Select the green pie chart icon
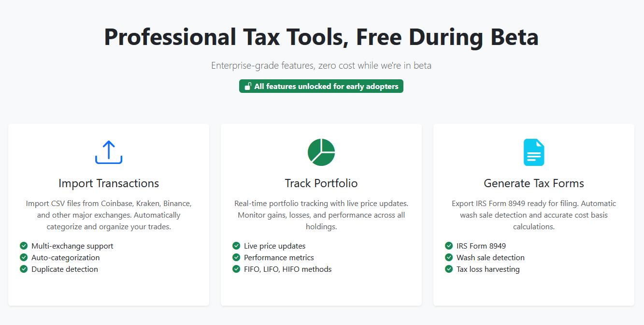This screenshot has height=325, width=644. tap(321, 152)
